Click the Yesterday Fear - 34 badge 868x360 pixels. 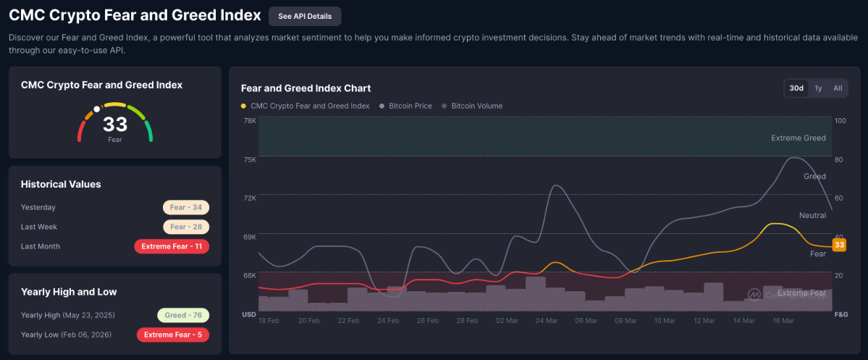[x=186, y=207]
